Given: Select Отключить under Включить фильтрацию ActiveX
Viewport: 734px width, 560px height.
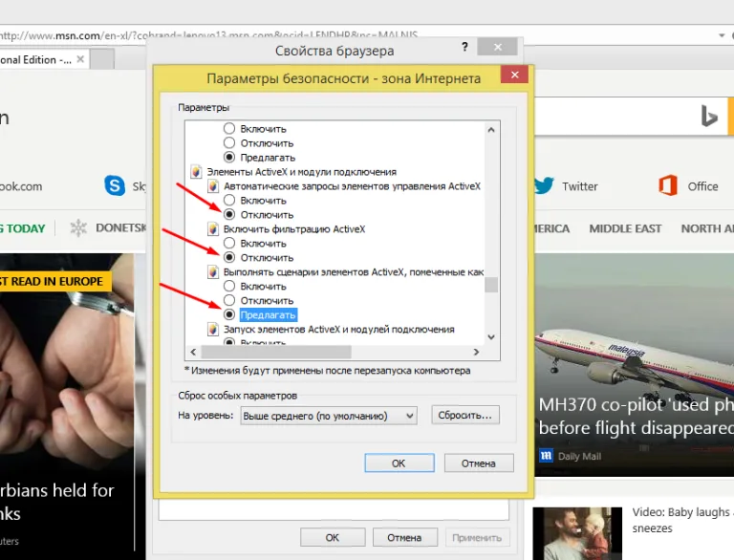Looking at the screenshot, I should point(229,257).
